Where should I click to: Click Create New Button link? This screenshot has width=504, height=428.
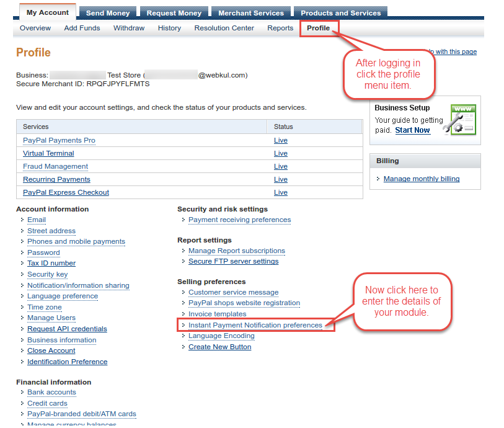pos(220,347)
